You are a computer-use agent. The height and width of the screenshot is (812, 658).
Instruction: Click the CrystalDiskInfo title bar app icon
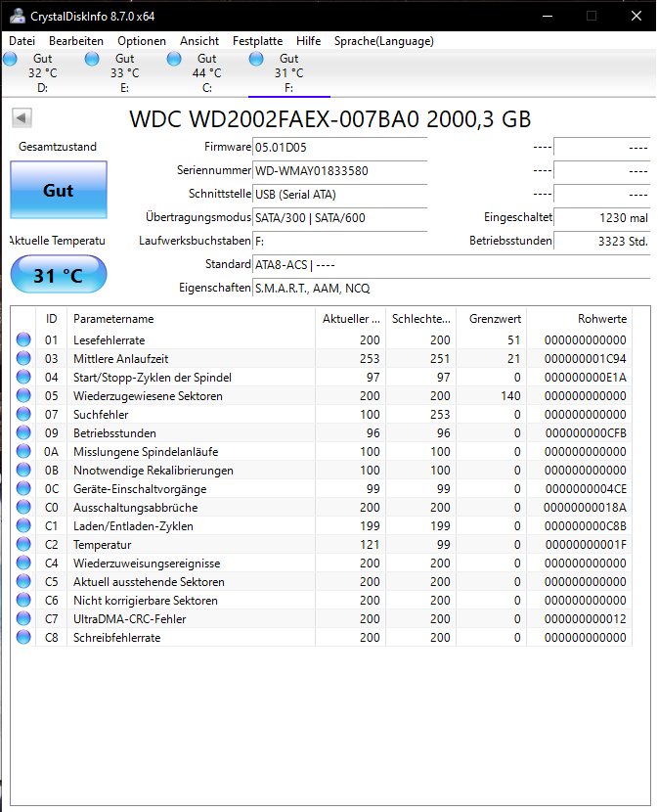coord(17,16)
